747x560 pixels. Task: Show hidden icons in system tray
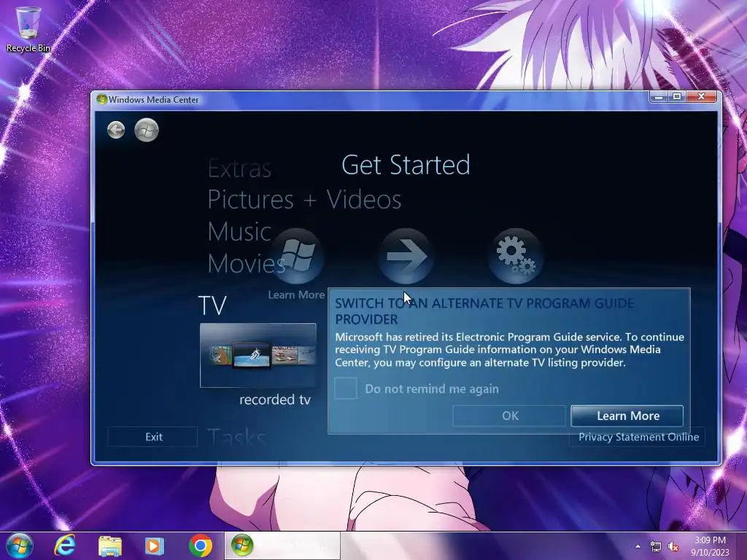pos(638,546)
